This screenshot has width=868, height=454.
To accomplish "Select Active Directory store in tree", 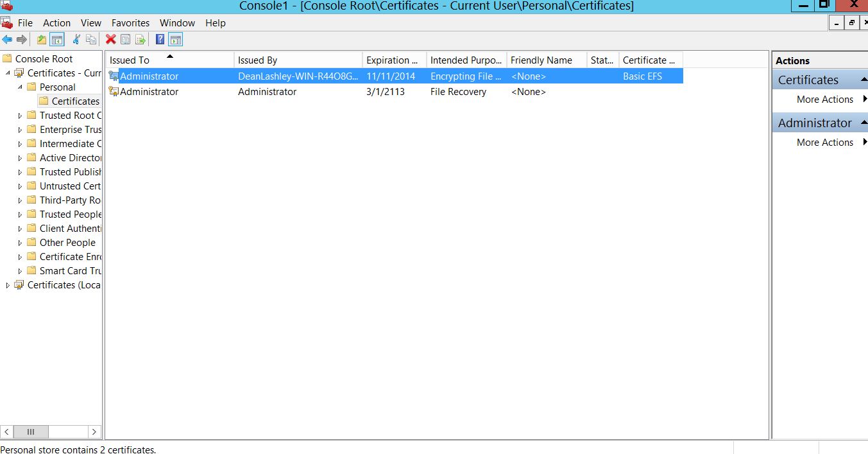I will [71, 158].
